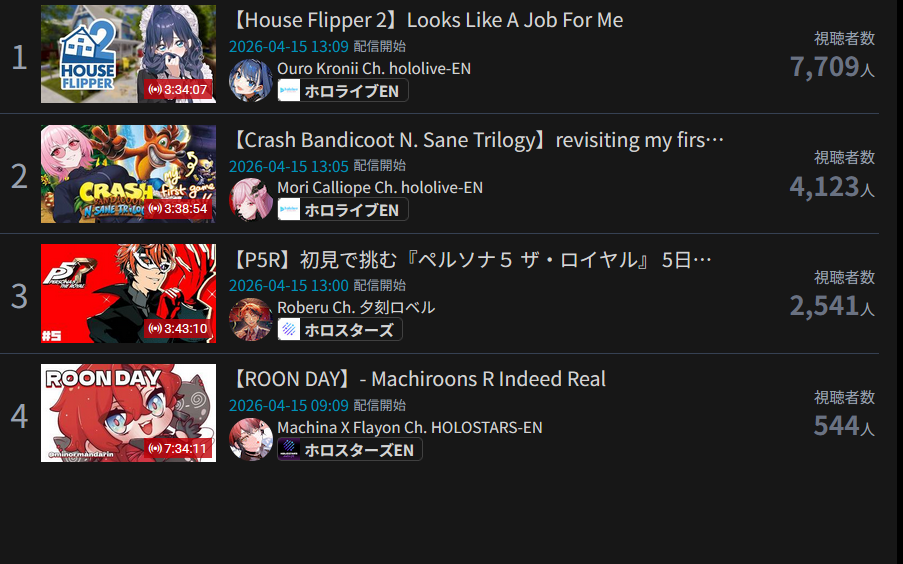Open the ROON DAY Machiroons title link
This screenshot has height=564, width=903.
coord(418,379)
